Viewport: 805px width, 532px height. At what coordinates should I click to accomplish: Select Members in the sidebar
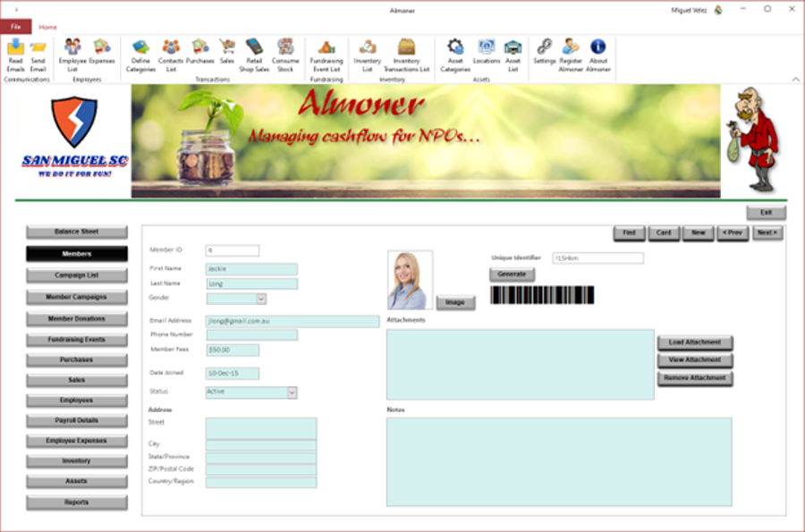77,254
